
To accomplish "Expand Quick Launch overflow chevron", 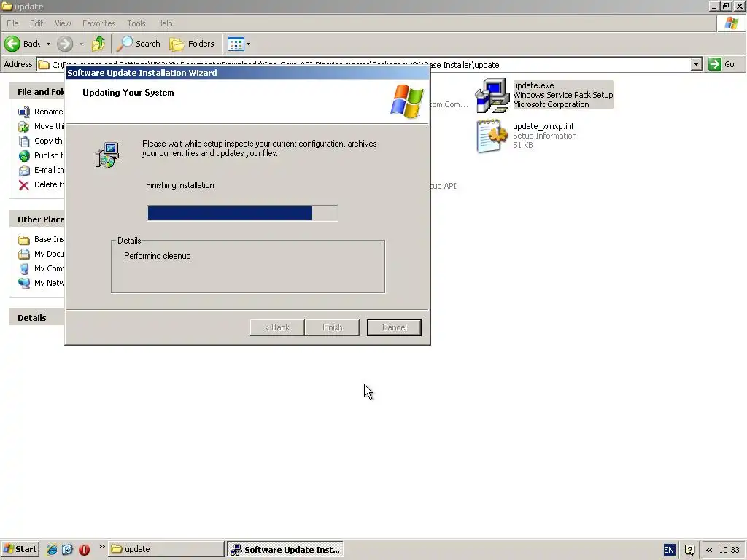I will (x=101, y=547).
